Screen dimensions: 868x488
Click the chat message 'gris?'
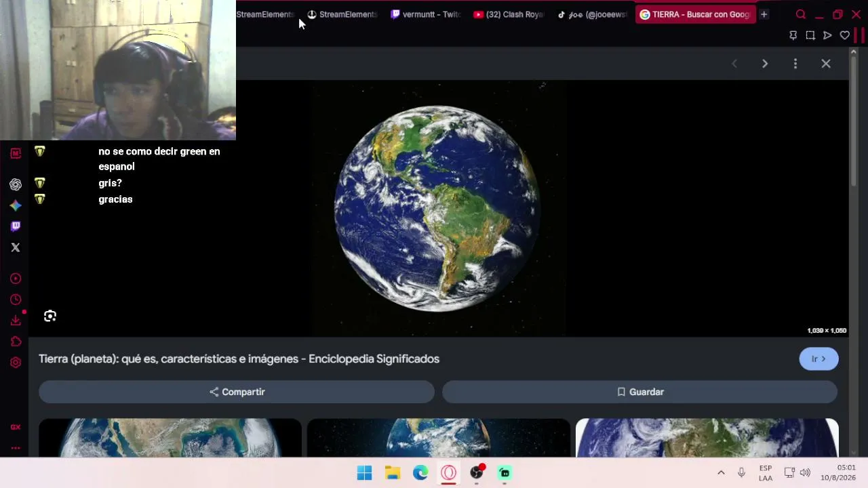110,183
